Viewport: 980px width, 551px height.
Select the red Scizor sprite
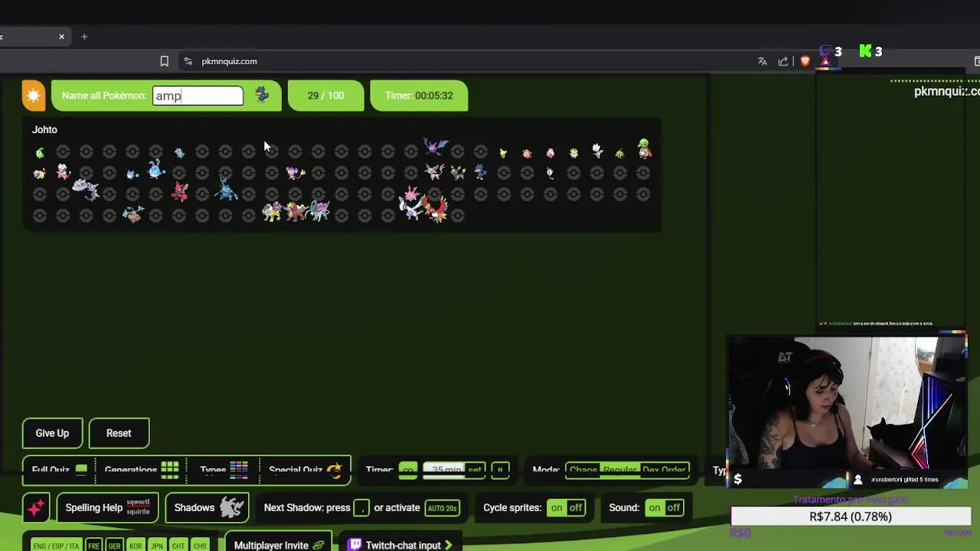pyautogui.click(x=180, y=191)
